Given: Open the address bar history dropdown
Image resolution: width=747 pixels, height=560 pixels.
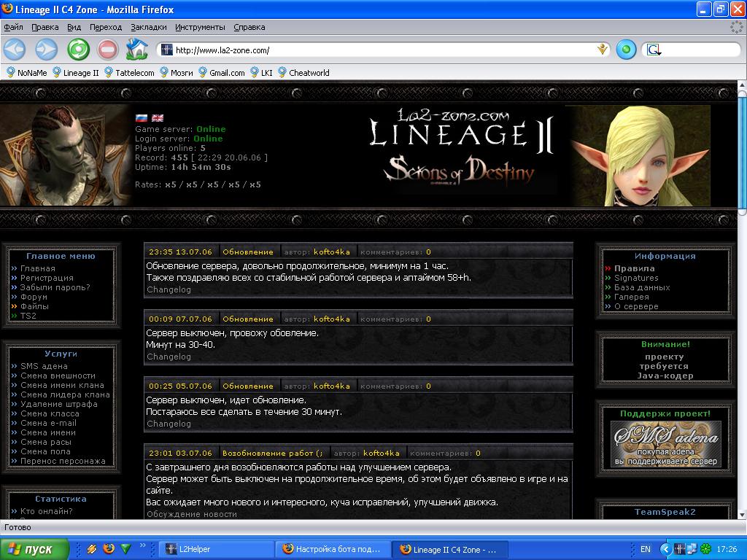Looking at the screenshot, I should [x=603, y=50].
